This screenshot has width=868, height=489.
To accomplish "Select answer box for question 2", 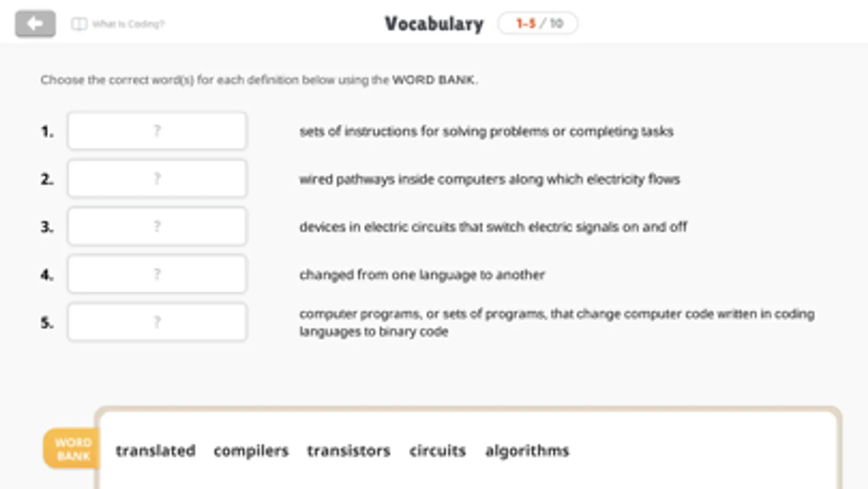I will coord(157,179).
